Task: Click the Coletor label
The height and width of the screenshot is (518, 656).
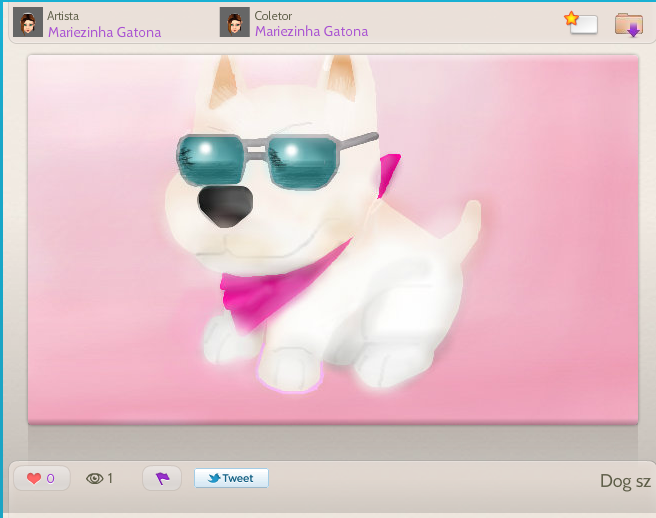Action: click(273, 16)
